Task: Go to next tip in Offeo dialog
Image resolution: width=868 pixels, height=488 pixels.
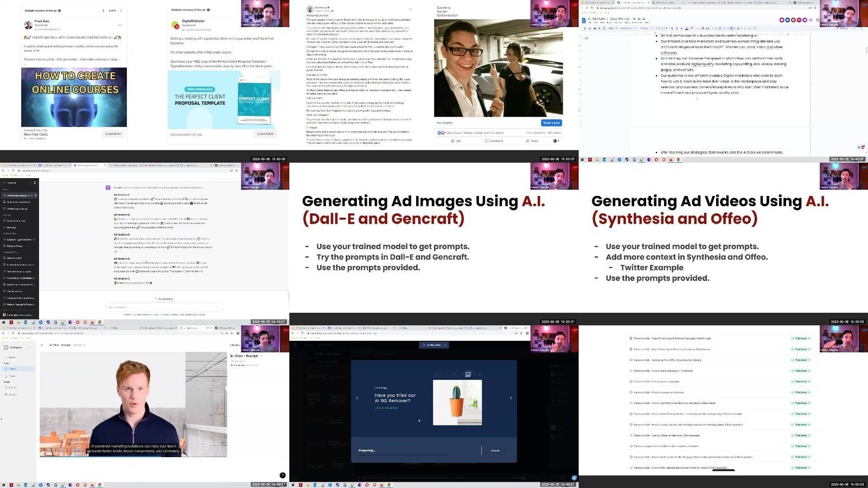Action: coord(510,398)
